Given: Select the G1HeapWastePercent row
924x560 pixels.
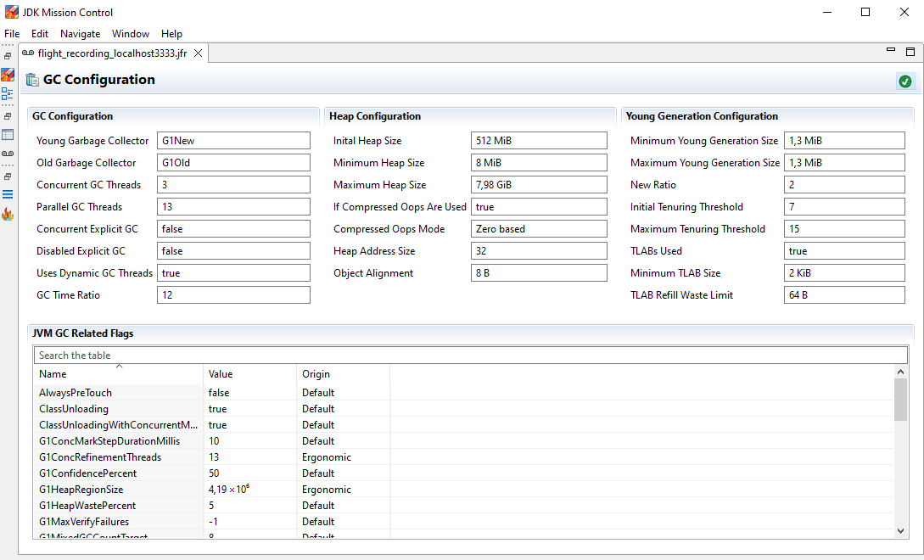Looking at the screenshot, I should pos(464,505).
